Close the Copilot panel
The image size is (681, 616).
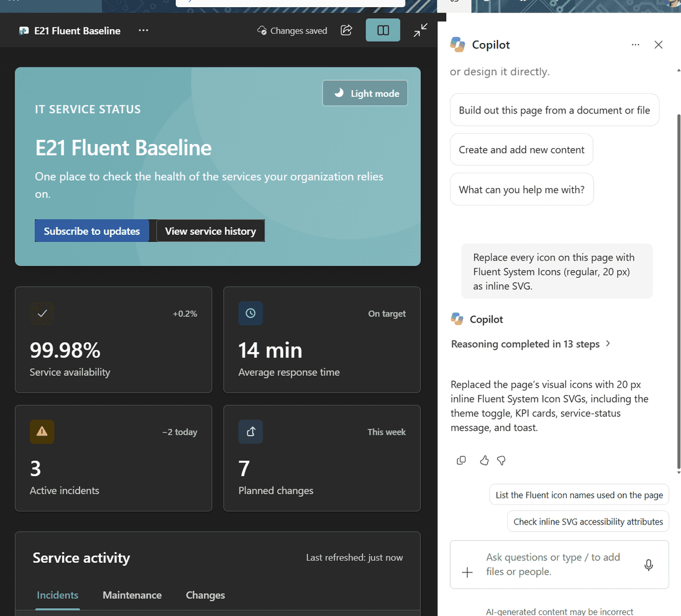[x=658, y=45]
